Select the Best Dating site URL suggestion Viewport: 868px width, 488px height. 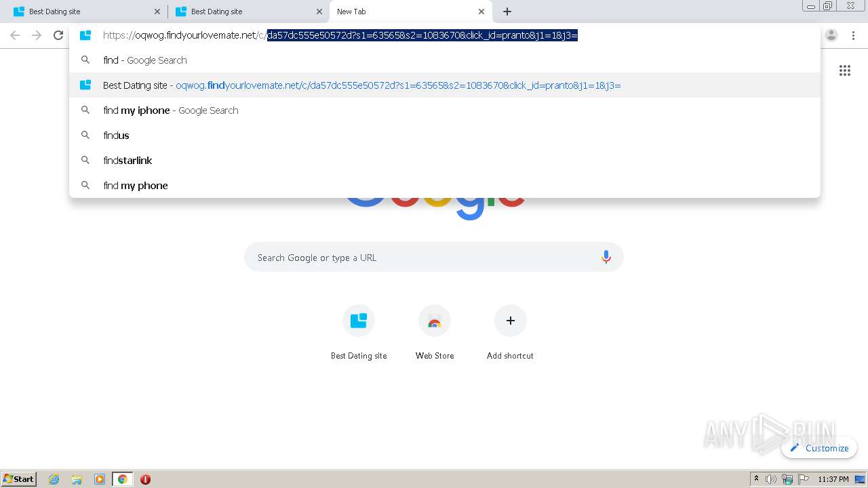pos(445,85)
